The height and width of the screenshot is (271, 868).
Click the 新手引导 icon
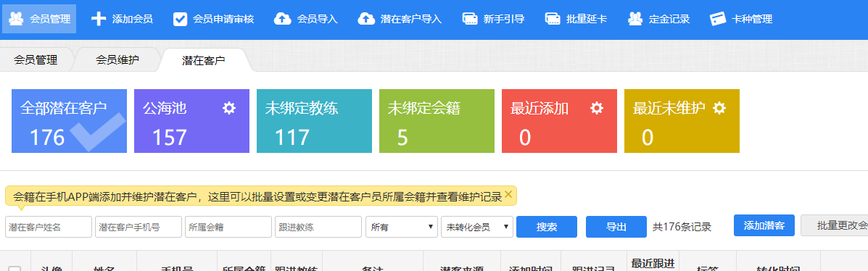tap(470, 19)
